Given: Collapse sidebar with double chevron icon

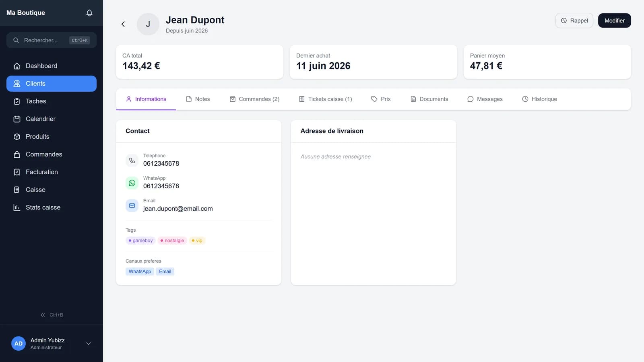Looking at the screenshot, I should click(x=43, y=315).
